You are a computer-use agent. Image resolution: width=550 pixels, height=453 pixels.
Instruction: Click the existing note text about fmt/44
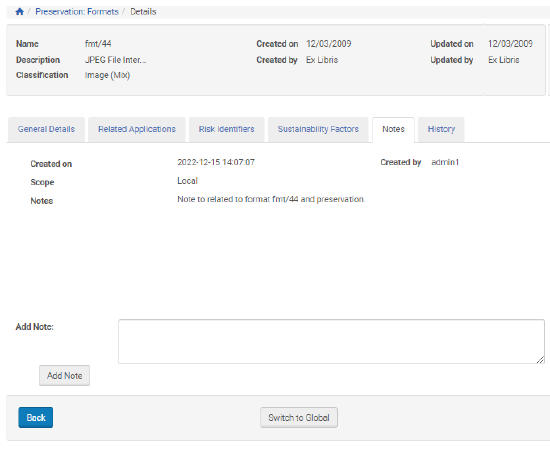point(271,199)
